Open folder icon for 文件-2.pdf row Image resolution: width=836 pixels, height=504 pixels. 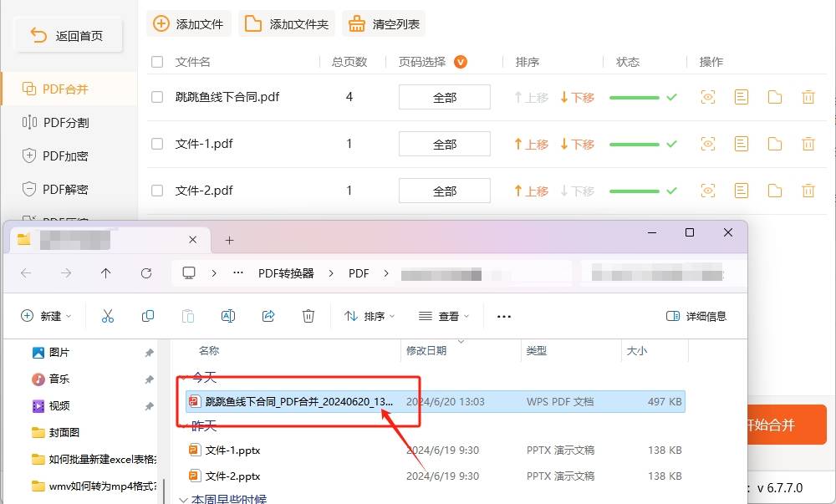(x=775, y=191)
